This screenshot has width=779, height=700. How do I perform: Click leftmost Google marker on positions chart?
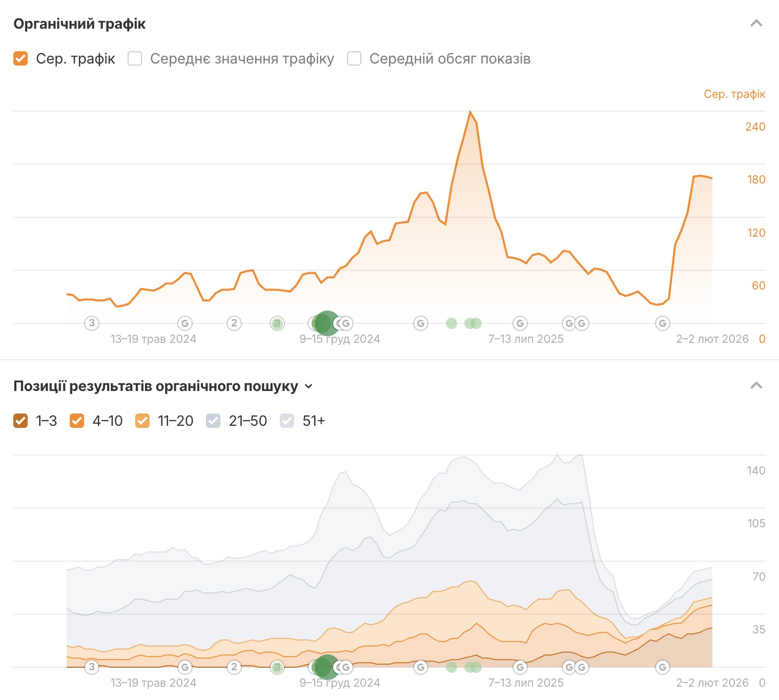coord(185,667)
